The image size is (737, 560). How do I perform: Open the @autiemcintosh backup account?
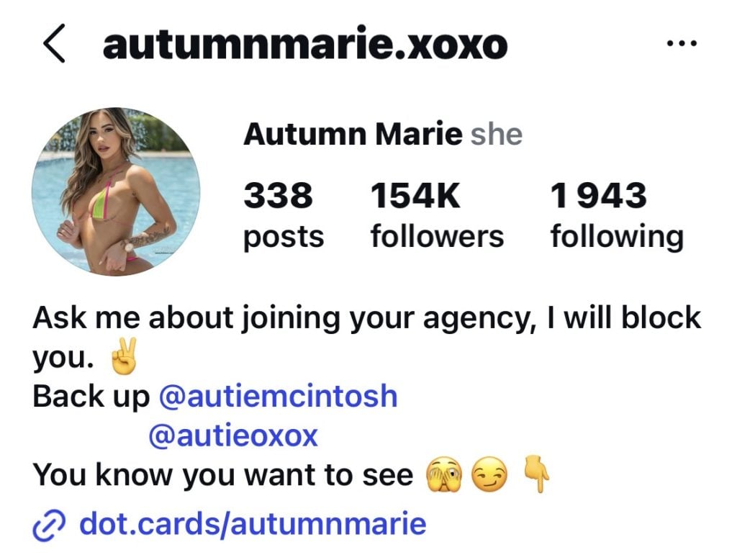click(279, 396)
